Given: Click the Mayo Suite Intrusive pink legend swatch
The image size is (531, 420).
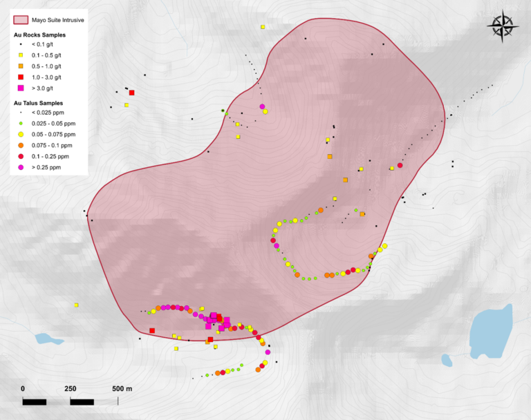Looking at the screenshot, I should [21, 21].
